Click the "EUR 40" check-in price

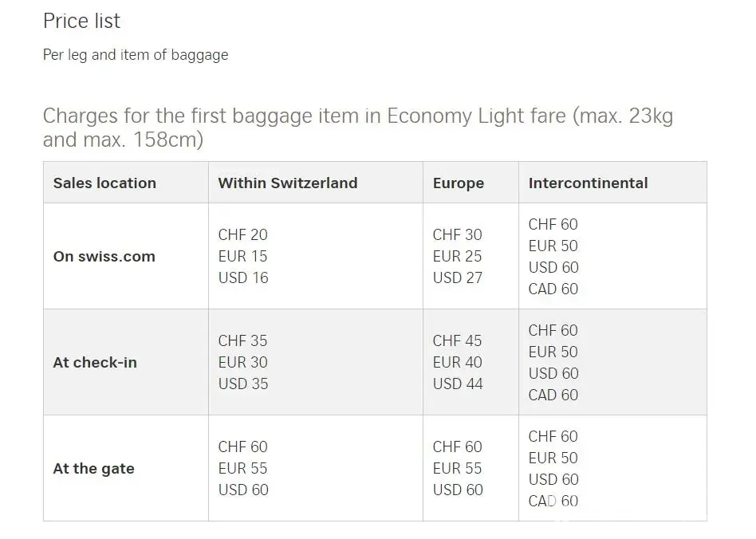[457, 363]
